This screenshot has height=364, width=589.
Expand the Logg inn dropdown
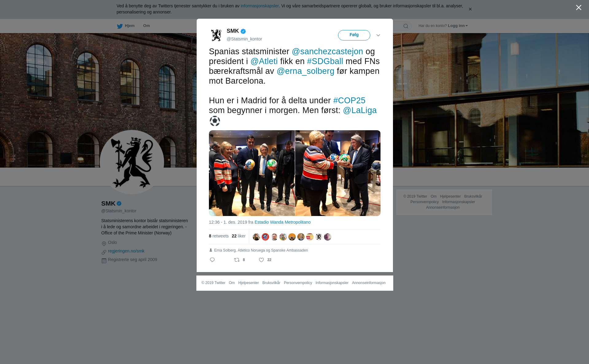[x=458, y=26]
